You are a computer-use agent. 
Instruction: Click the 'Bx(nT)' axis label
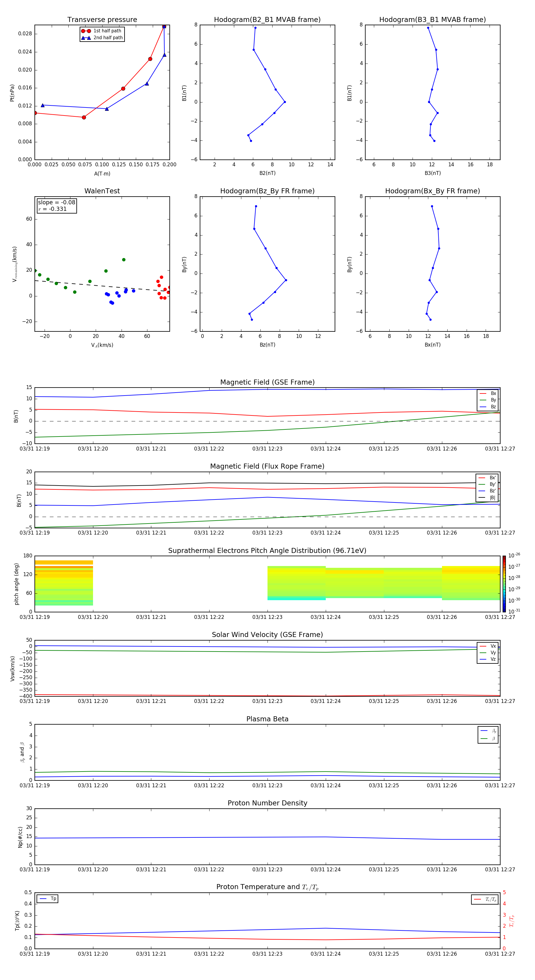(x=432, y=345)
